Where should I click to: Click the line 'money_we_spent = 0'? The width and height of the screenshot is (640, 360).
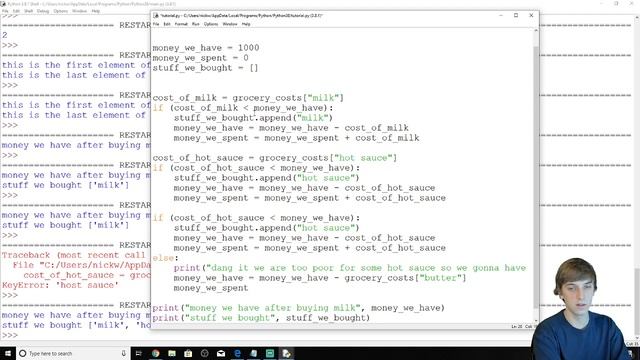coord(200,58)
